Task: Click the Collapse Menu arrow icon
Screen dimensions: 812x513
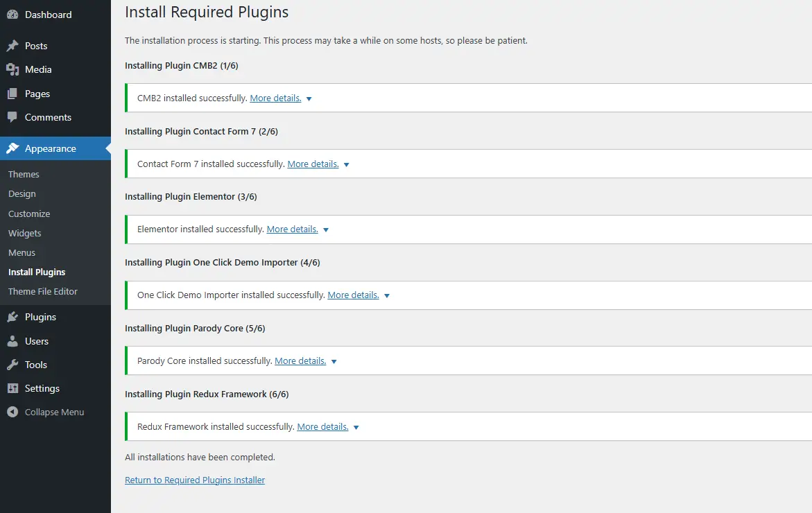Action: click(12, 412)
